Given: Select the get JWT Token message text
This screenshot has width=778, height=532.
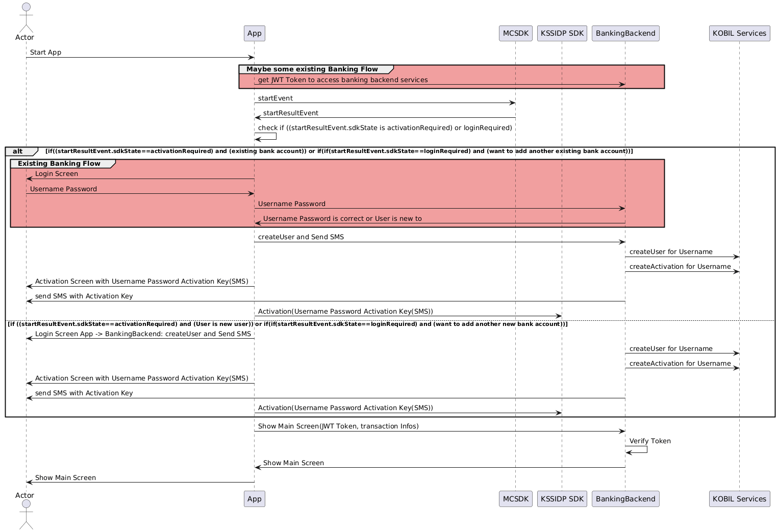Looking at the screenshot, I should (342, 80).
